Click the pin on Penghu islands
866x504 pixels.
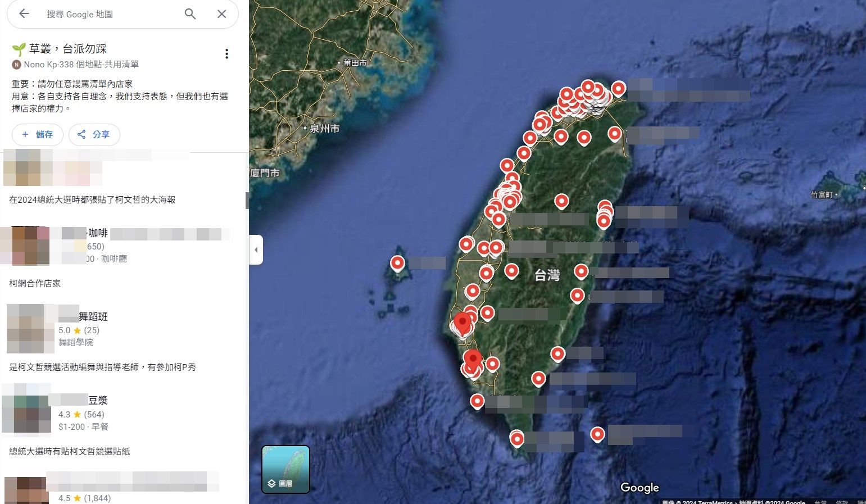(x=397, y=263)
